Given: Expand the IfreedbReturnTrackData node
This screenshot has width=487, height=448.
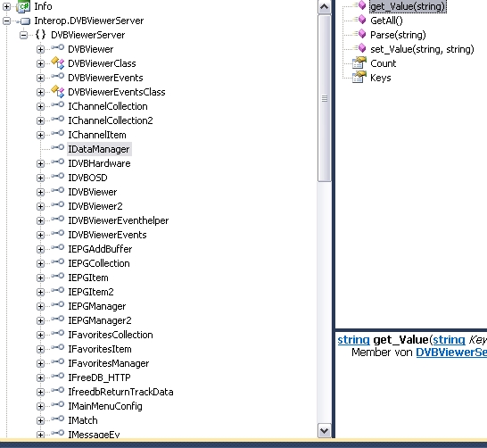Looking at the screenshot, I should pyautogui.click(x=40, y=393).
